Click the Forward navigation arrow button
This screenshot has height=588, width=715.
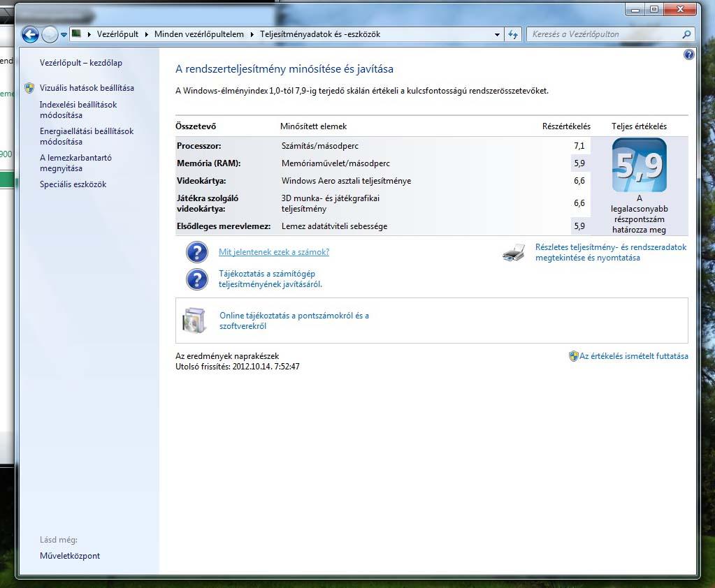(50, 34)
